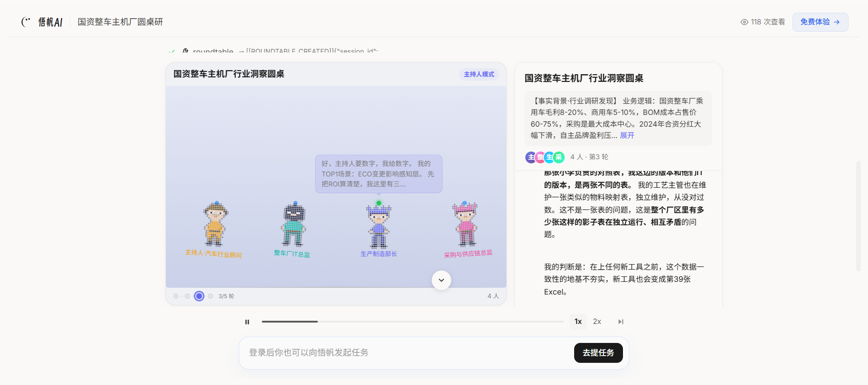This screenshot has height=385, width=868.
Task: Click the left card title 国资整车主机厂行业洞察圆桌
Action: coord(229,74)
